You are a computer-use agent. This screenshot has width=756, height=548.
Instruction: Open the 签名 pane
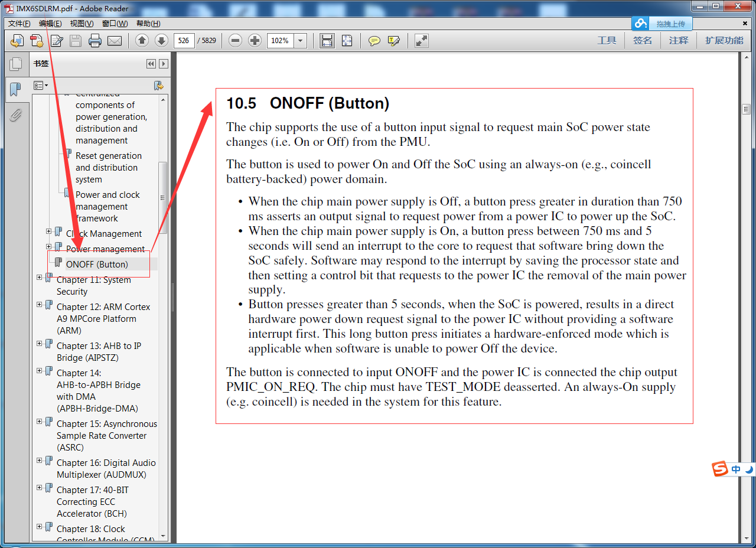click(x=643, y=41)
